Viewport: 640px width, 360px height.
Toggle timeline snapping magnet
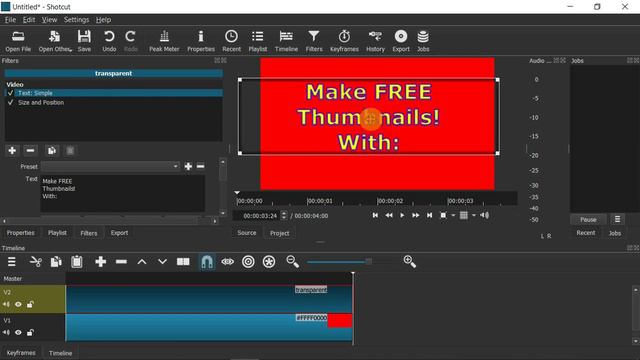[207, 262]
